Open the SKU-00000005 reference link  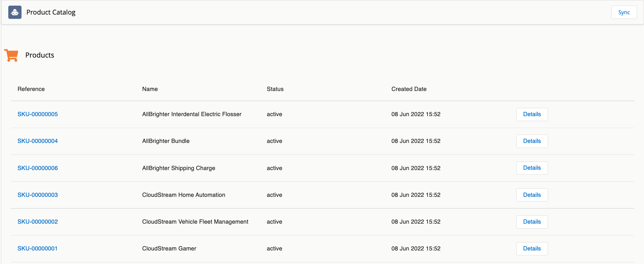[x=38, y=114]
